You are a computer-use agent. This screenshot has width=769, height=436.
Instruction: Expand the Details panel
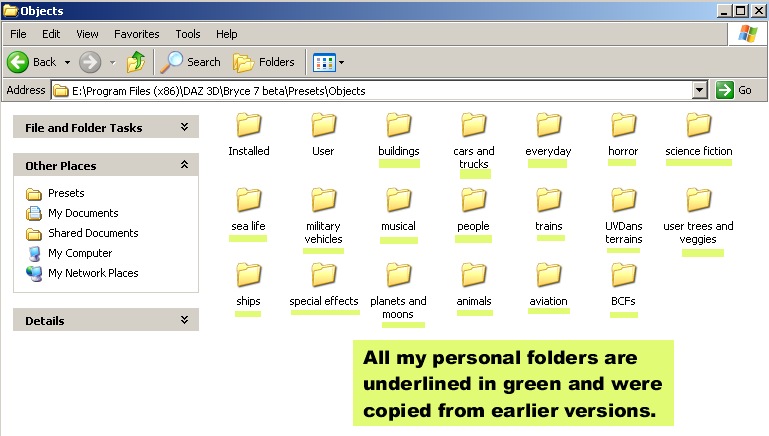184,320
